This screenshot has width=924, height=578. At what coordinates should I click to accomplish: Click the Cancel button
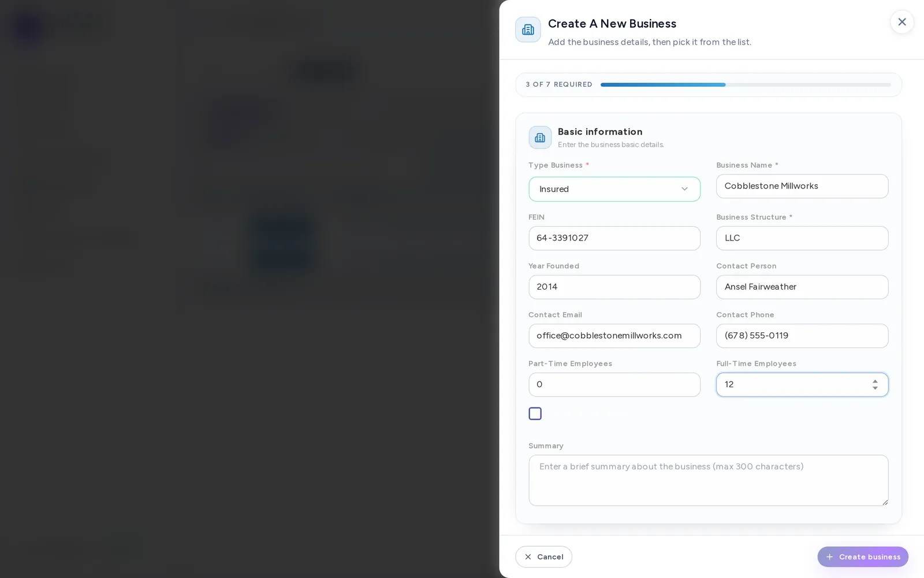(x=543, y=557)
